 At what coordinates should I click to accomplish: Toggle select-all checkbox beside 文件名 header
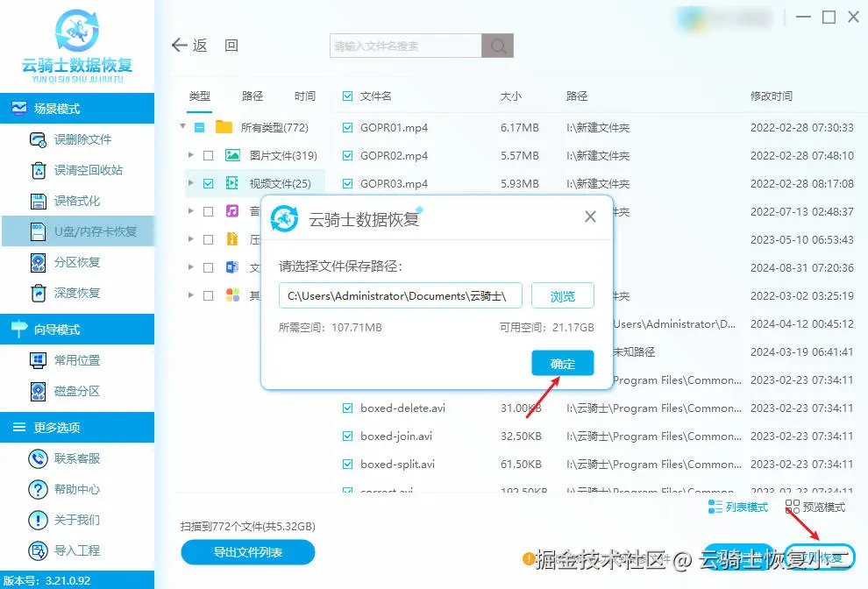[x=348, y=96]
